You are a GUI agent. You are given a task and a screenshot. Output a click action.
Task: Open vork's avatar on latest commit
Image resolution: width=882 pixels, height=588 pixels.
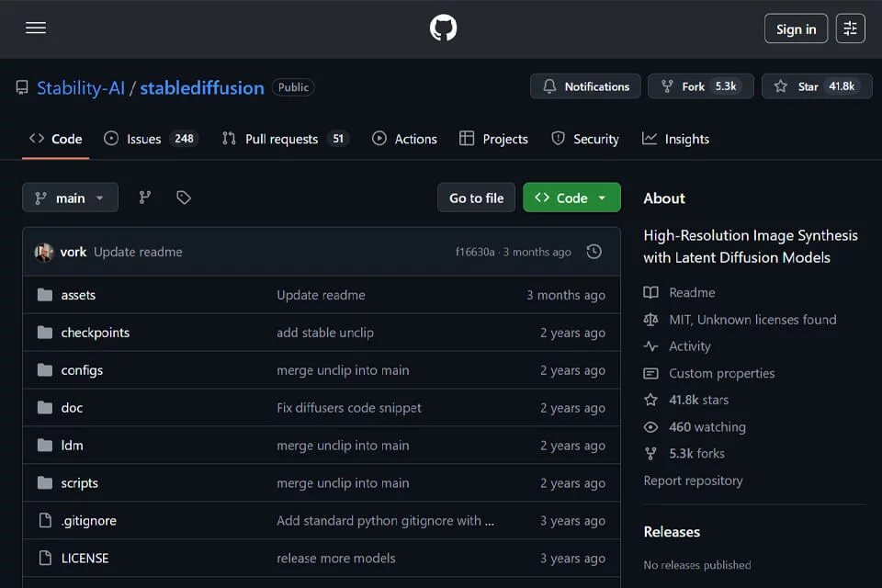click(x=44, y=252)
